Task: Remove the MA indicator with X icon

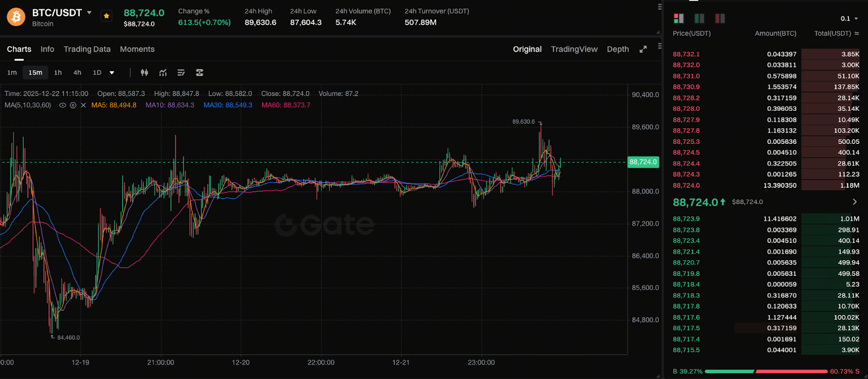Action: click(x=83, y=105)
